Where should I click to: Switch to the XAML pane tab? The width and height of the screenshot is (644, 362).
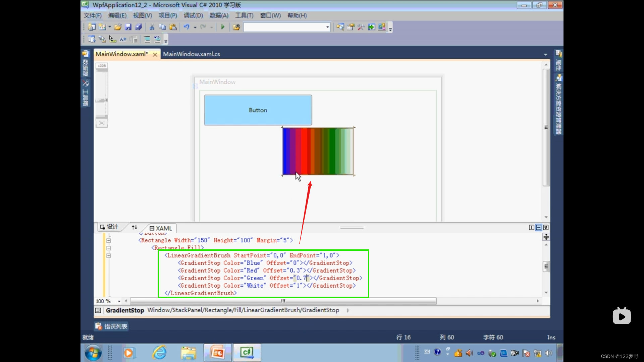tap(161, 228)
